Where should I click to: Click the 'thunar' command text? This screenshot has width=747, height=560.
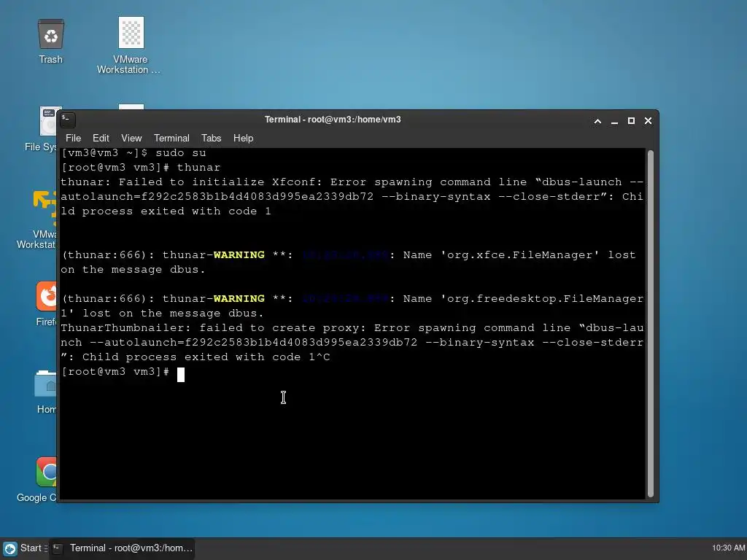198,168
